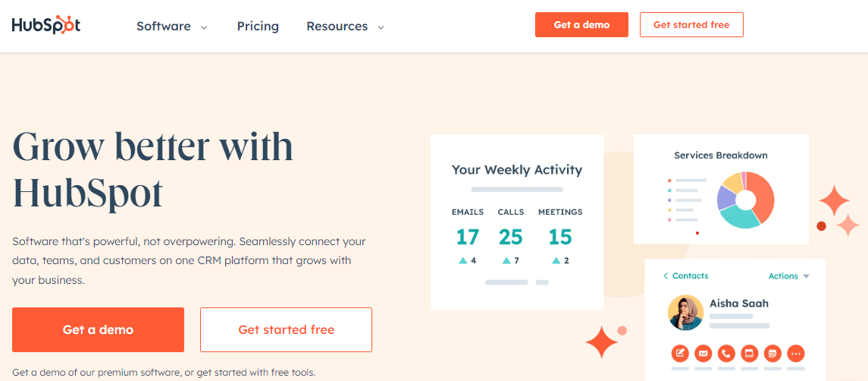Click the large hero Get started free button
This screenshot has height=381, width=868.
click(287, 329)
